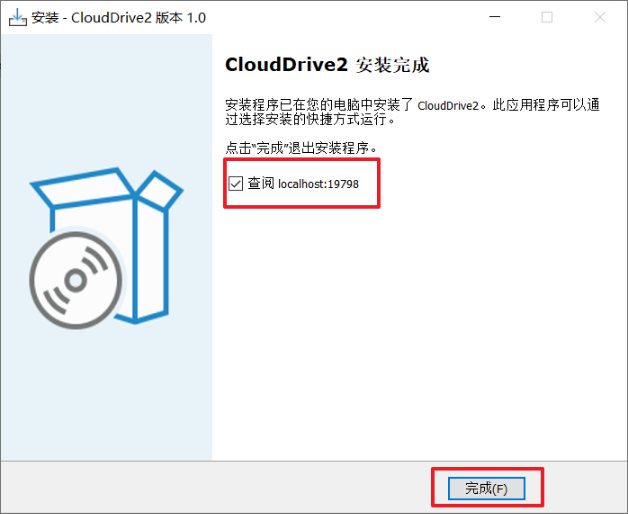Uncheck the 查阅 localhost:19798 checkbox
The width and height of the screenshot is (628, 514).
(x=236, y=184)
